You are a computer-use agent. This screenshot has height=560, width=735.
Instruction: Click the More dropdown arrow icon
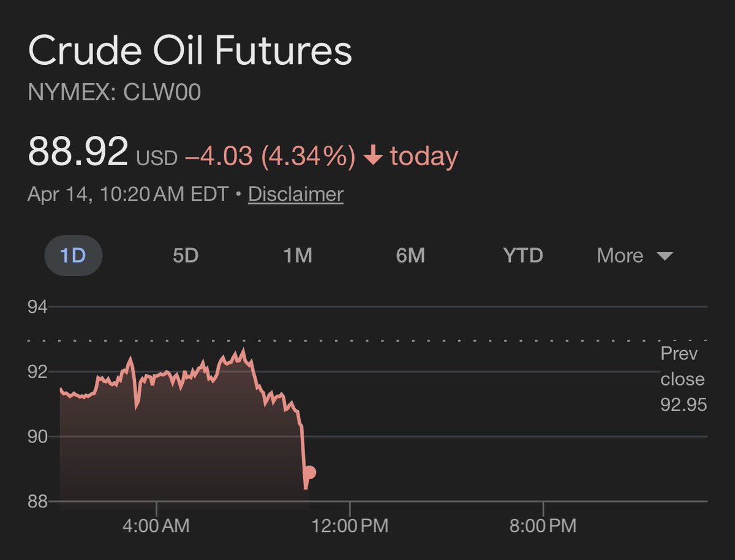point(665,256)
